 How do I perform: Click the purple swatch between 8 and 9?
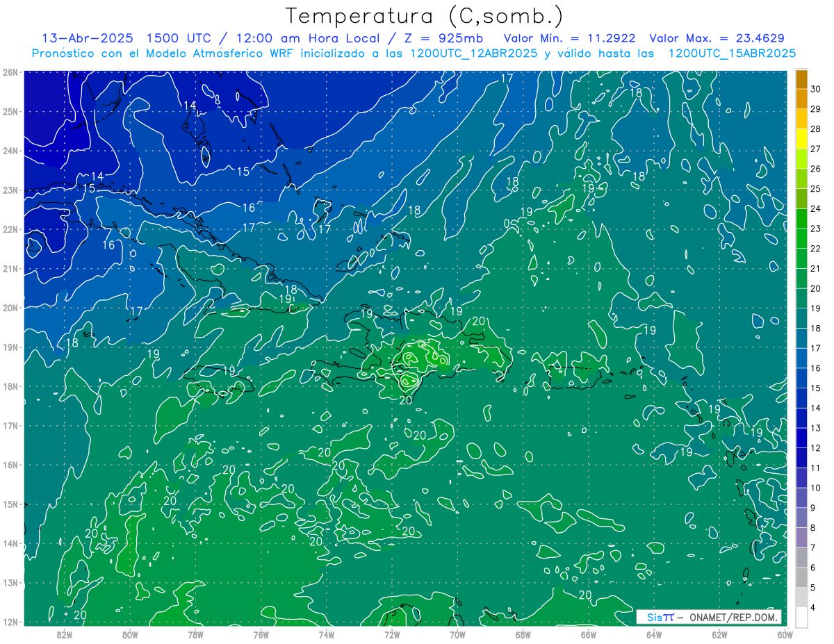(801, 517)
